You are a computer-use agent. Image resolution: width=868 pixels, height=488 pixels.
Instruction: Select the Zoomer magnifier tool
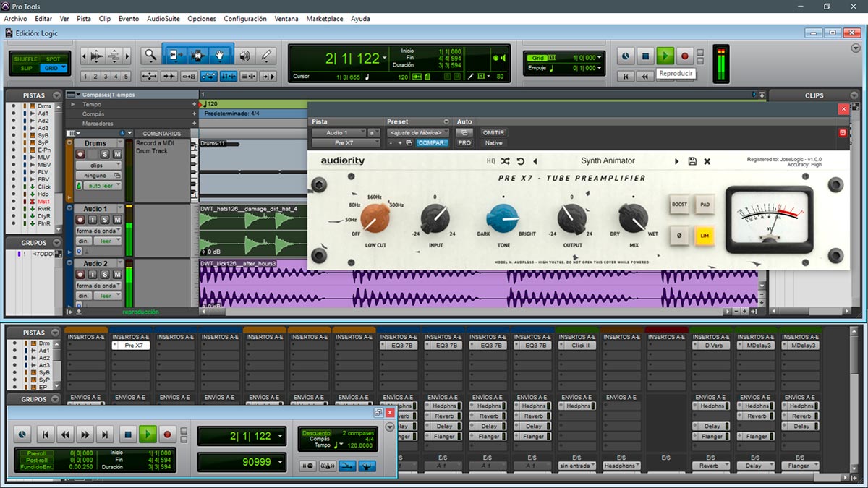150,54
